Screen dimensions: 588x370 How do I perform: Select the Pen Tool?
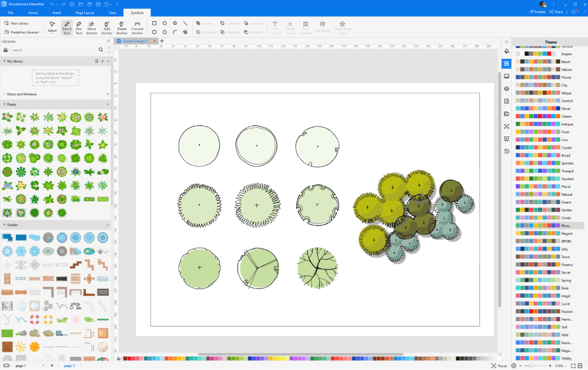[x=79, y=28]
